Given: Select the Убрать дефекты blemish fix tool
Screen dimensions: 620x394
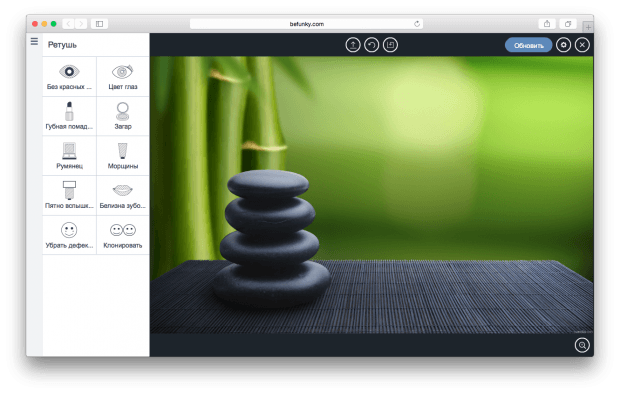Looking at the screenshot, I should [x=69, y=235].
